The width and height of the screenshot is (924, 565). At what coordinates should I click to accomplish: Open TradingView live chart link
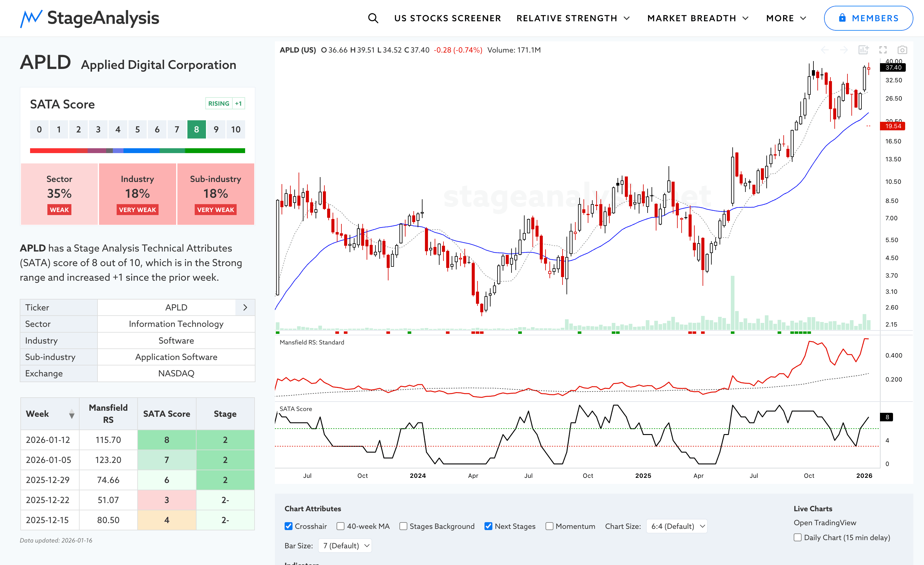coord(825,523)
